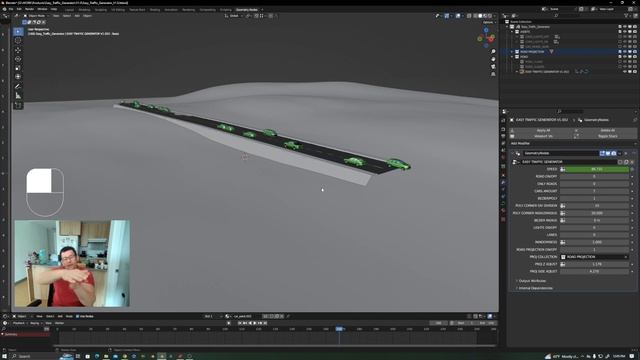Image resolution: width=640 pixels, height=360 pixels.
Task: Toggle camera view with the camera icon
Action: (x=493, y=67)
